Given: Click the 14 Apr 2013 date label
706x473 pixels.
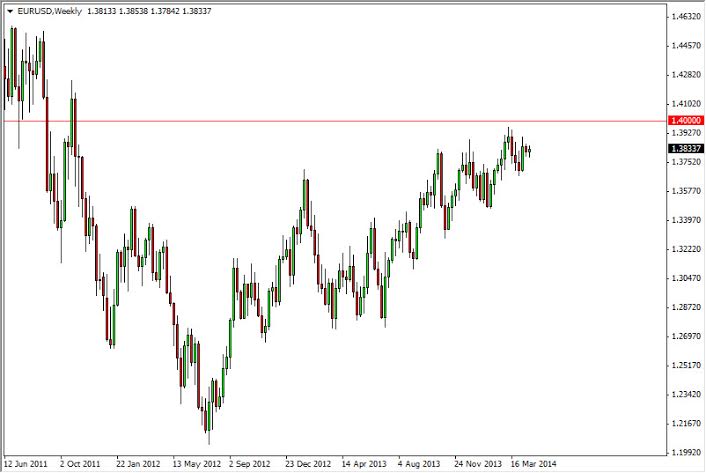Looking at the screenshot, I should (364, 464).
